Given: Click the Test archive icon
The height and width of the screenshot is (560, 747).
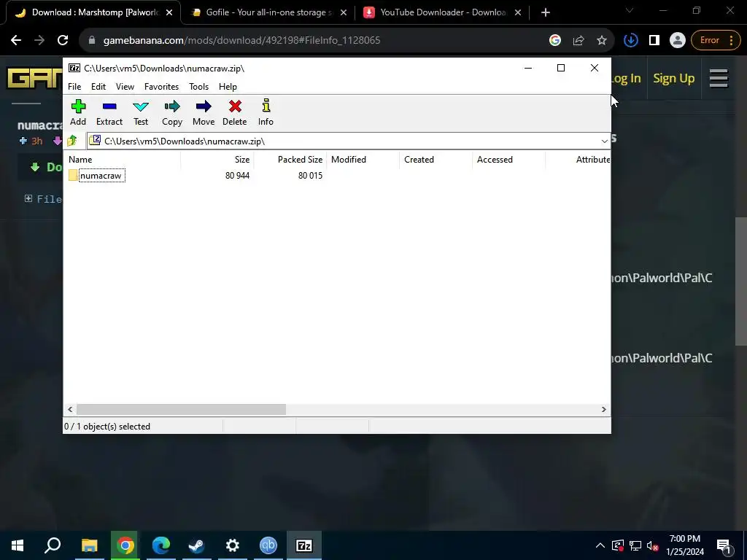Looking at the screenshot, I should pos(141,113).
